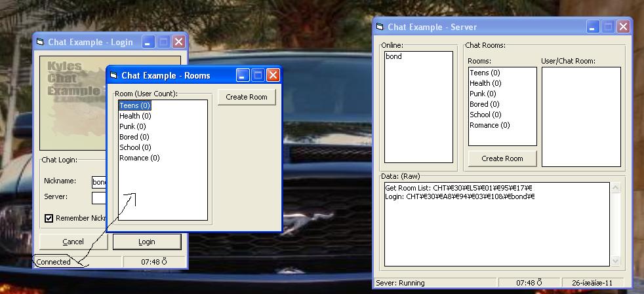Close the Chat Example - Rooms window
Screen dimensions: 644x294
pos(273,75)
